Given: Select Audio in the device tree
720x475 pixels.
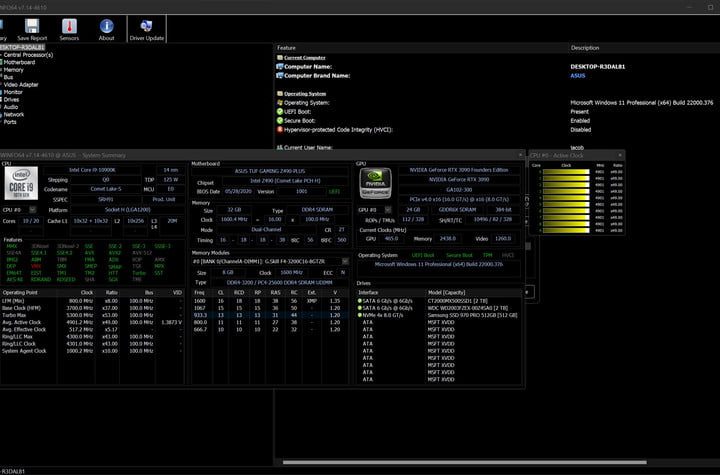Looking at the screenshot, I should (11, 107).
